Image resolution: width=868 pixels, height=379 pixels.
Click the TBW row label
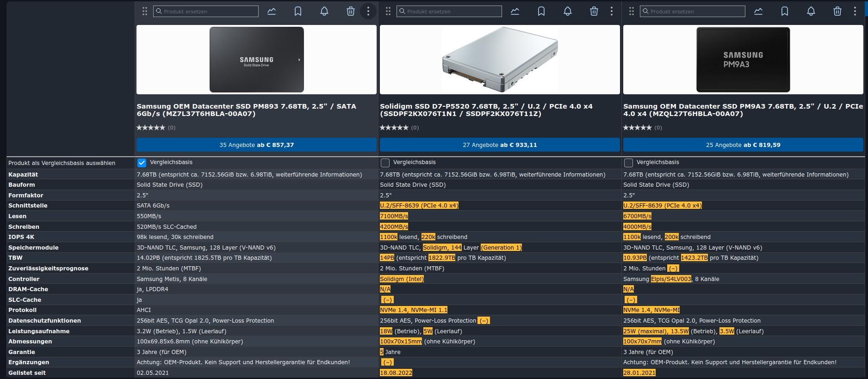15,258
